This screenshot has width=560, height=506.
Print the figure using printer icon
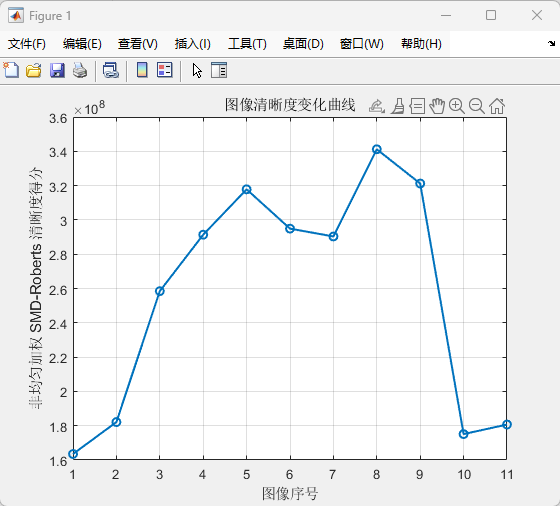tap(80, 70)
